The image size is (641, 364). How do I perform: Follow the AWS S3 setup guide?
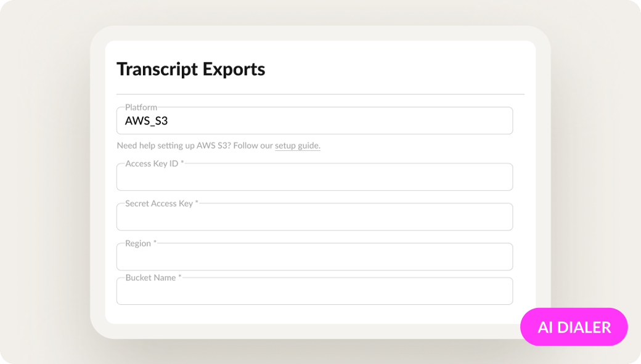298,145
